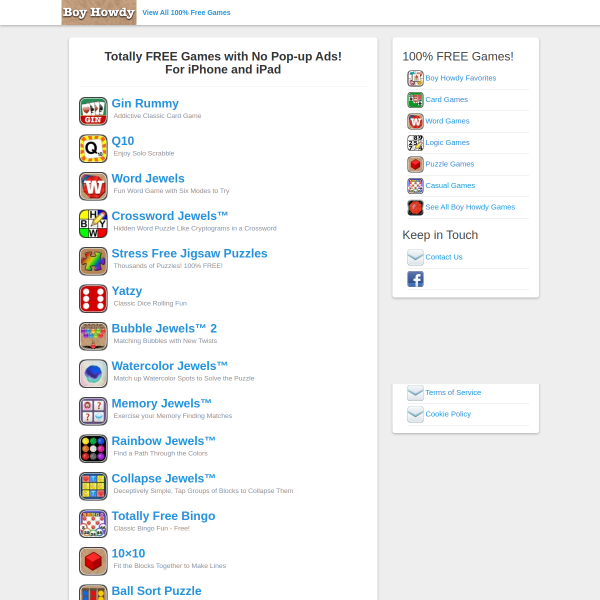Click the Casual Games sidebar icon

[x=415, y=186]
